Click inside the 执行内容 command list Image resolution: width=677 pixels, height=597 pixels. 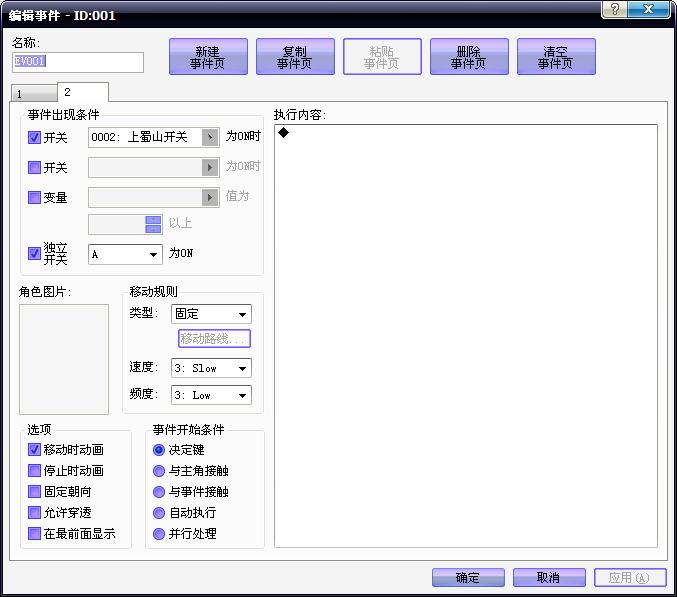466,336
